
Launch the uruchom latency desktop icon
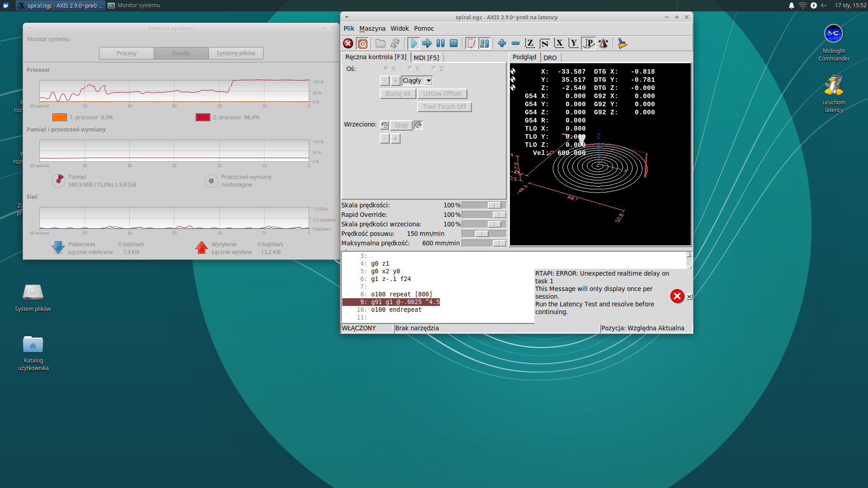834,94
